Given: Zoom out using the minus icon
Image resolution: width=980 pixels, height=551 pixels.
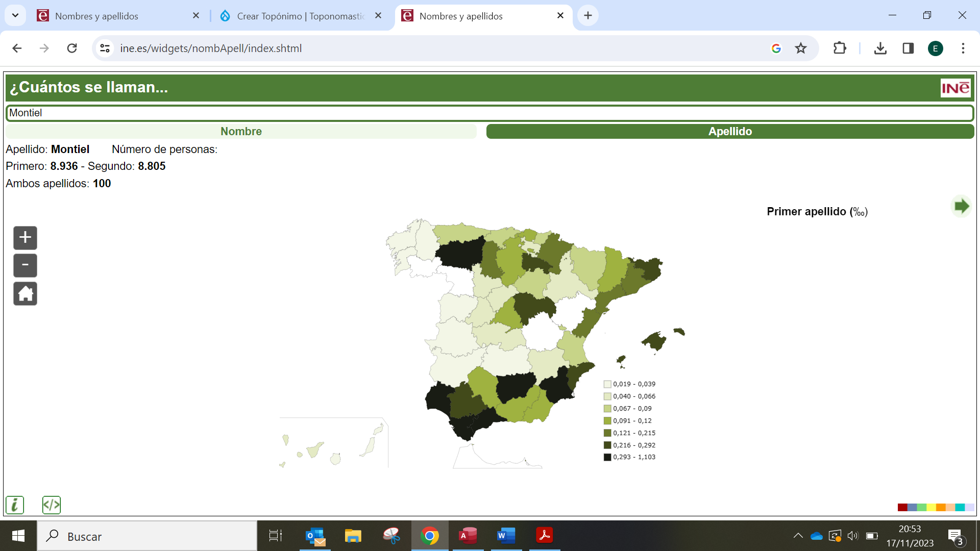Looking at the screenshot, I should pos(25,265).
